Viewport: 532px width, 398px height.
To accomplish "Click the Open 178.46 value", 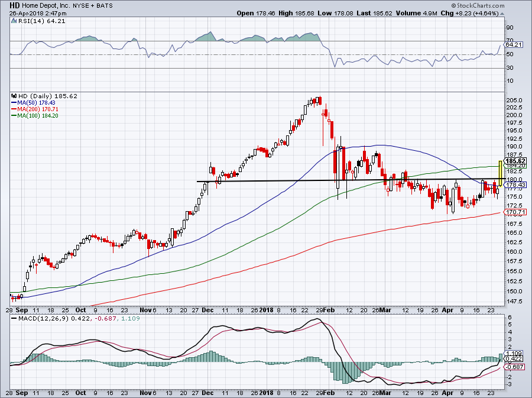I will click(256, 13).
